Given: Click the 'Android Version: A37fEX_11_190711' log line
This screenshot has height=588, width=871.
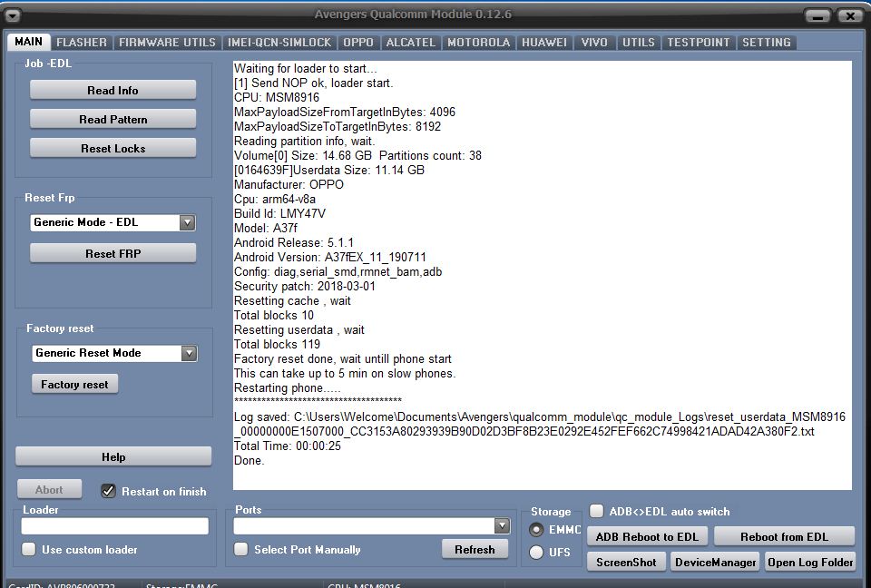Looking at the screenshot, I should click(x=330, y=257).
